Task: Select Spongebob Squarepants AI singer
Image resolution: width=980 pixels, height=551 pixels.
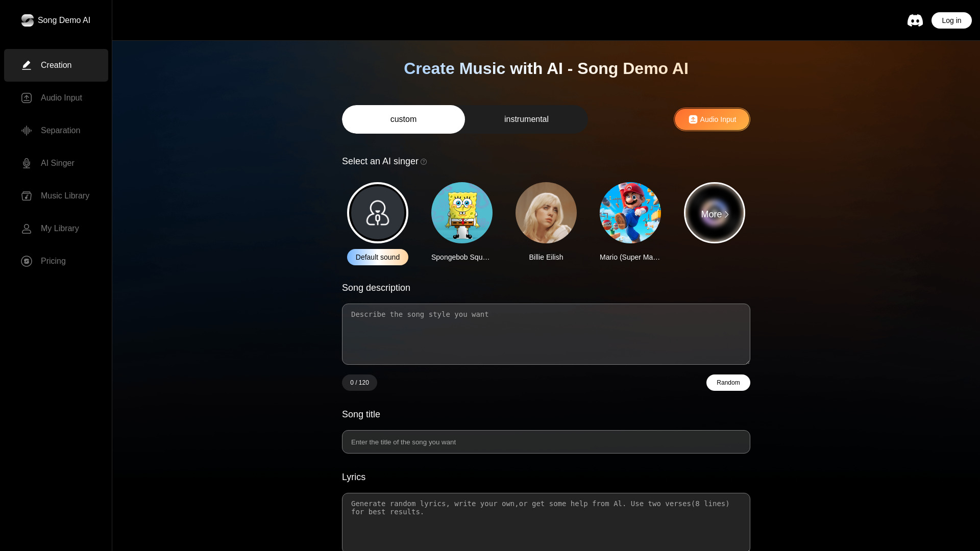Action: [462, 213]
